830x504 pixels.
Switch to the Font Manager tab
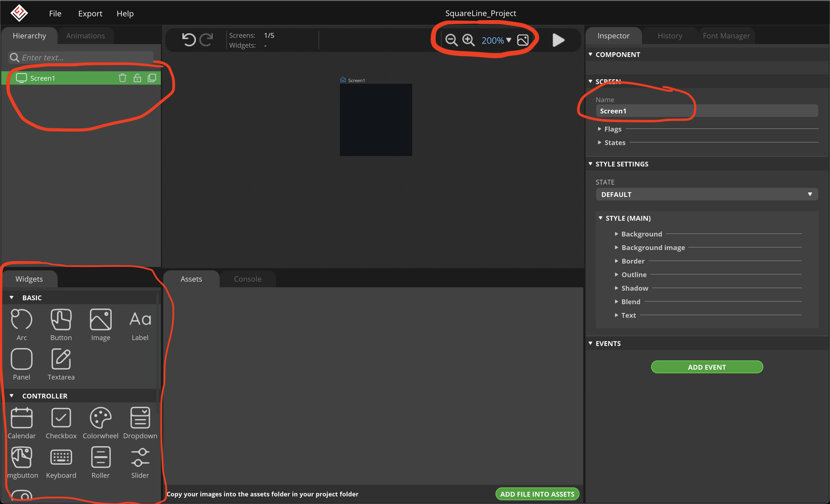727,35
